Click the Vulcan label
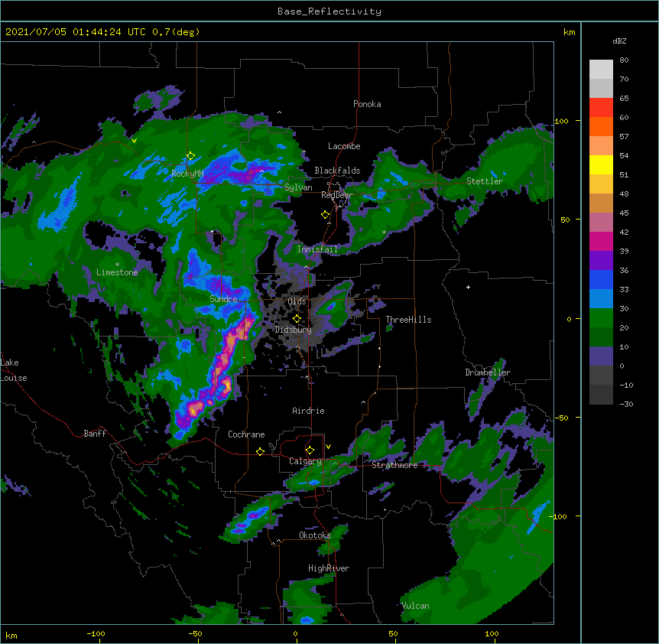 click(415, 606)
